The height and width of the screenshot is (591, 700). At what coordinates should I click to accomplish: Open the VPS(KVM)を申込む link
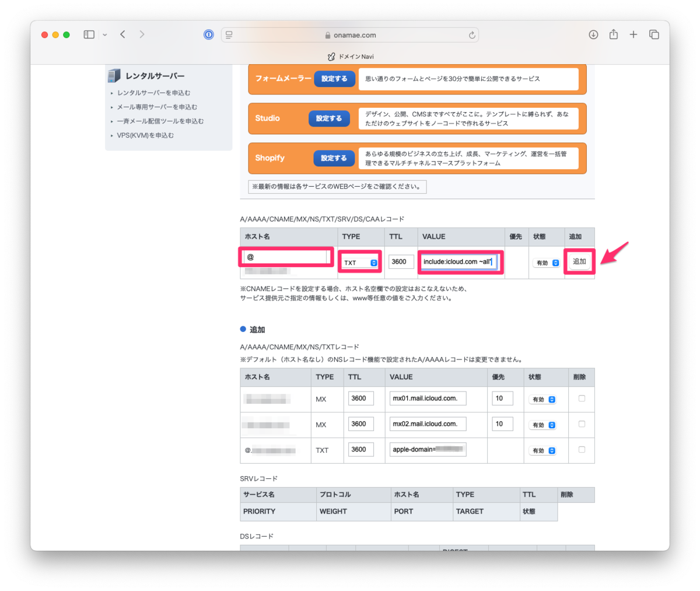click(x=145, y=135)
